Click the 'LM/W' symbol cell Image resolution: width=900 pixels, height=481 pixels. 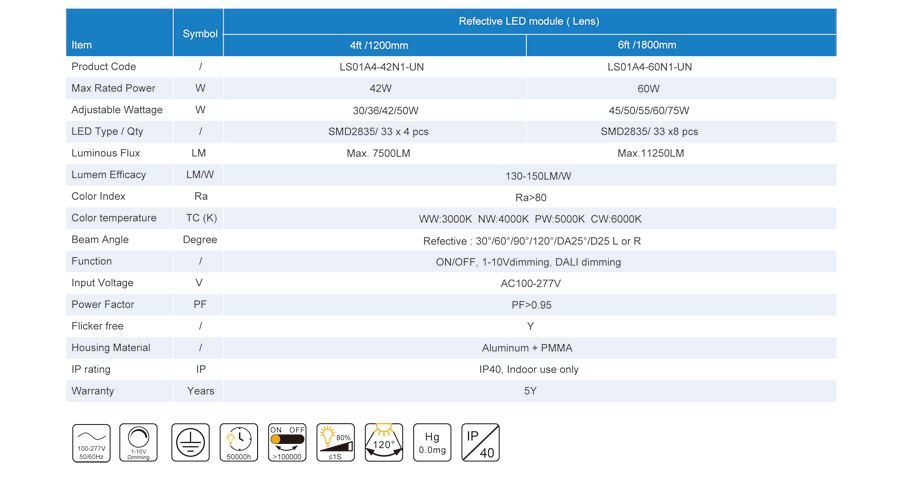[200, 174]
